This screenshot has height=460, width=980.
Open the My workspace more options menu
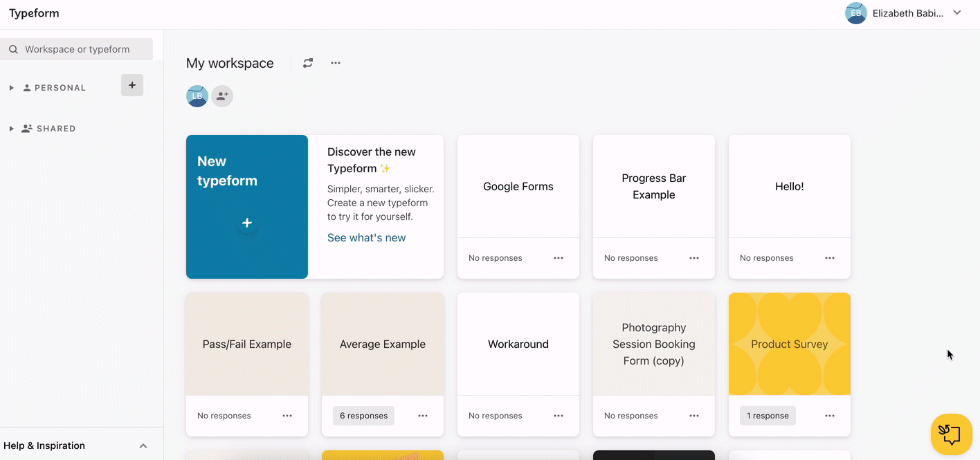coord(336,63)
